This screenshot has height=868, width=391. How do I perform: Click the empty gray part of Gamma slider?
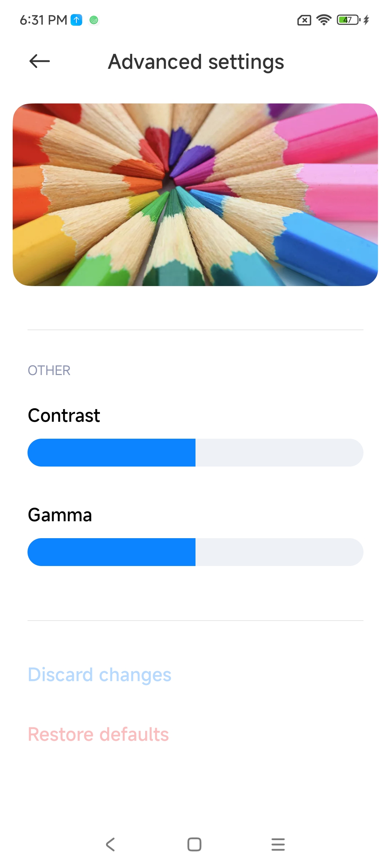click(279, 552)
